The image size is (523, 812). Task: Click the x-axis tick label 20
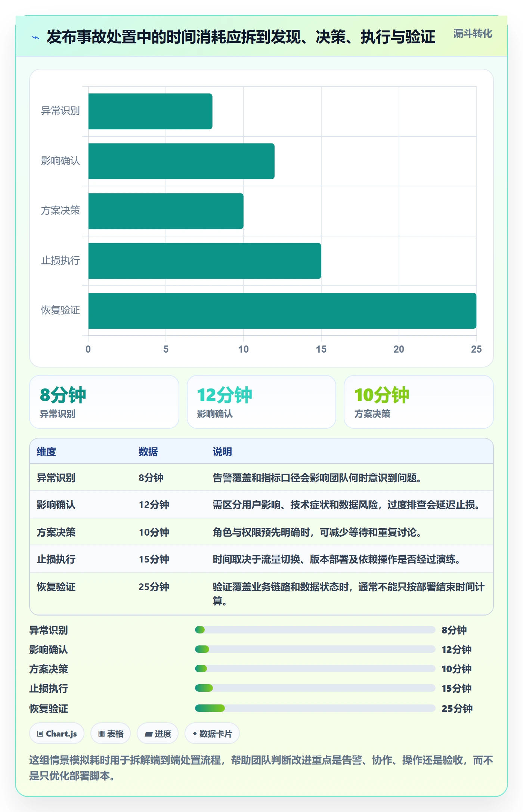coord(399,349)
